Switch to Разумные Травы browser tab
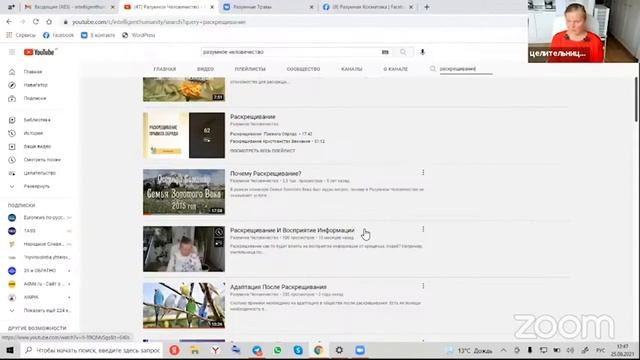This screenshot has height=360, width=640. pos(268,7)
